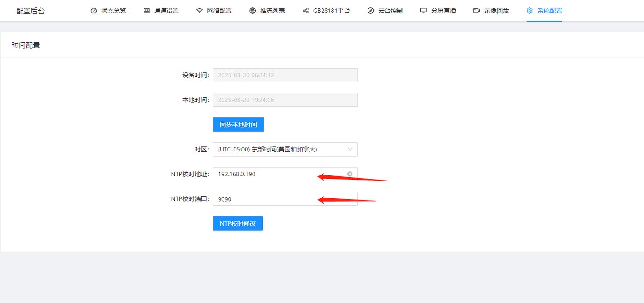Screen dimensions: 644x303
Task: Expand the 时区 dropdown arrow
Action: (x=350, y=149)
